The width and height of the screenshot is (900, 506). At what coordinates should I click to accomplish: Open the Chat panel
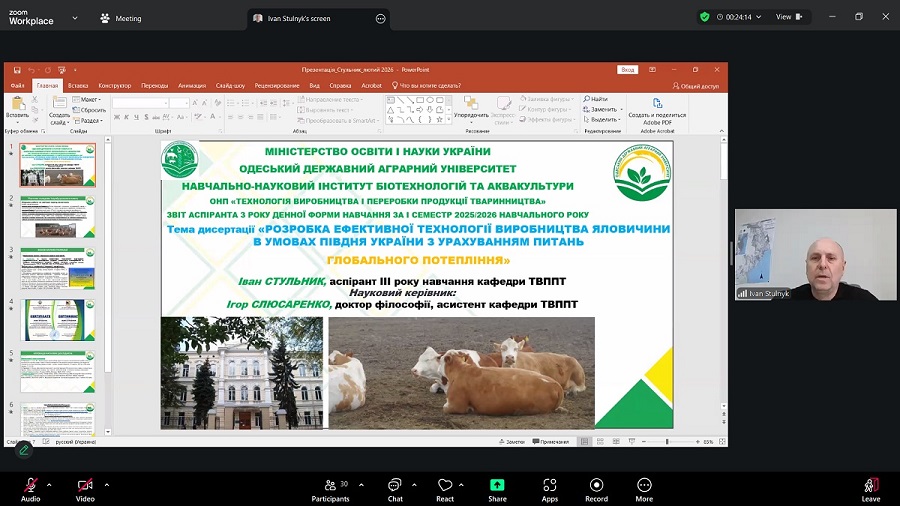coord(395,487)
